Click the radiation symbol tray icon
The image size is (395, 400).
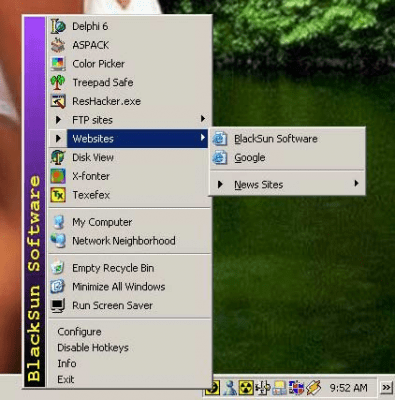(246, 388)
